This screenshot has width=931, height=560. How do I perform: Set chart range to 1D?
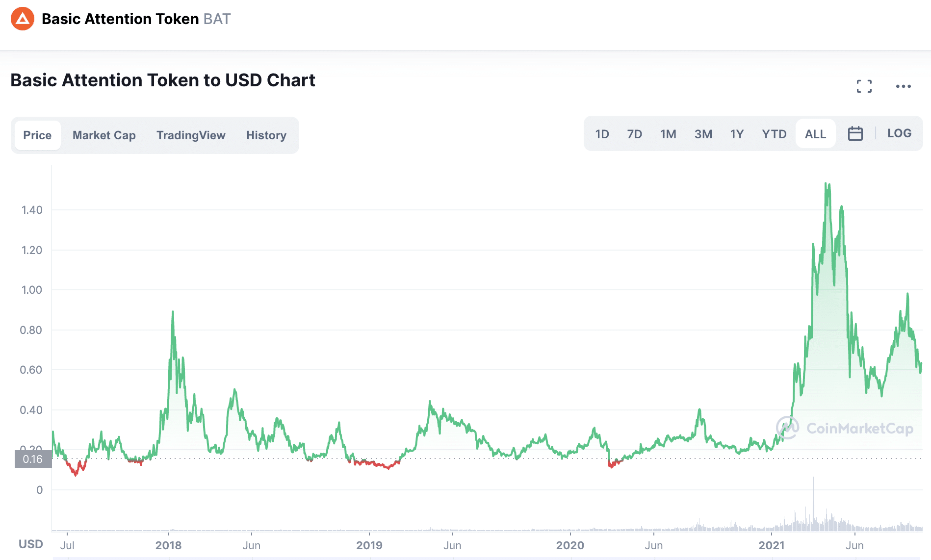(602, 134)
